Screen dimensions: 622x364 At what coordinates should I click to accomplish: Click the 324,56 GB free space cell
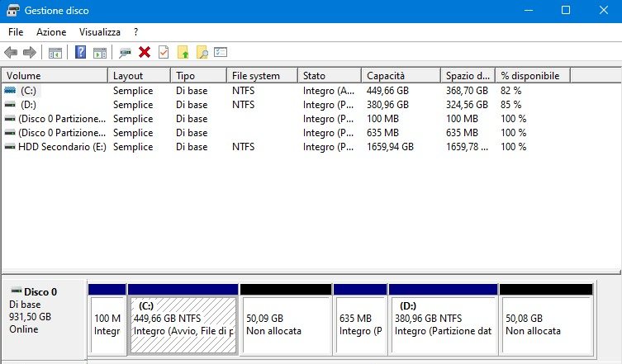click(x=467, y=105)
